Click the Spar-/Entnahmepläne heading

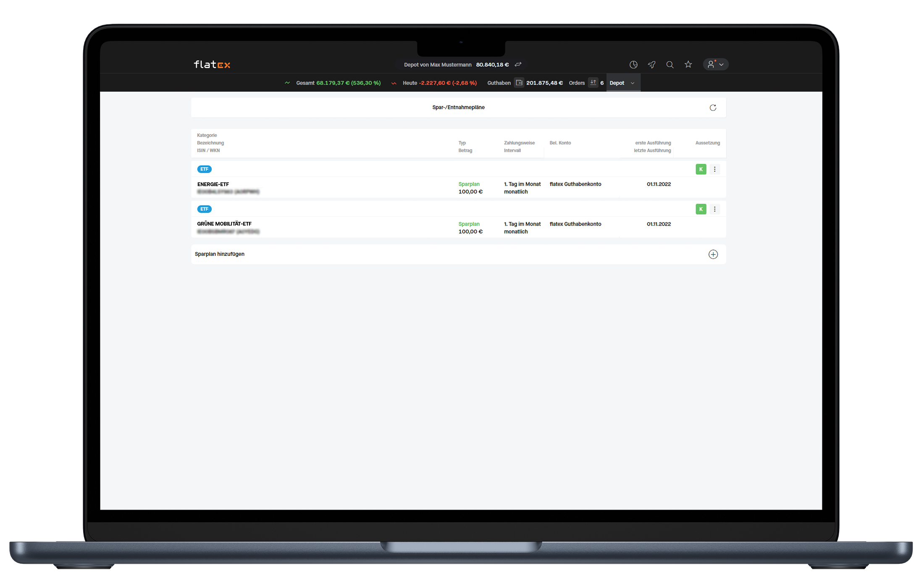tap(458, 108)
